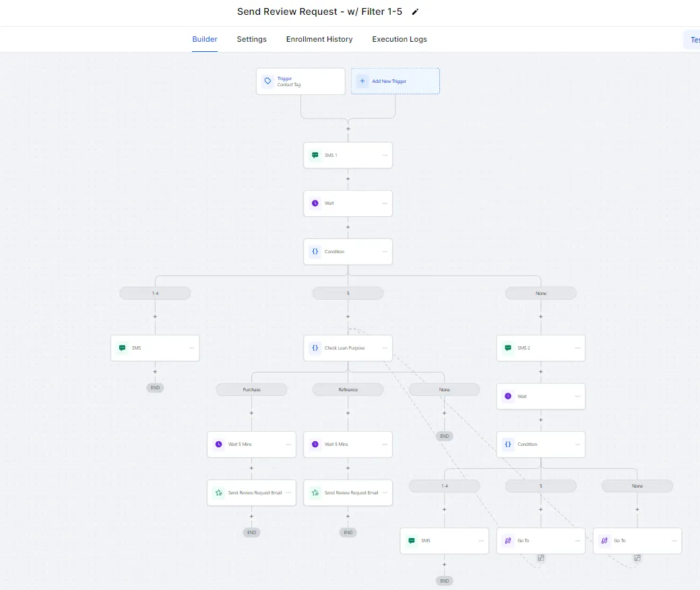Switch to the Settings tab
The width and height of the screenshot is (700, 590).
tap(251, 39)
